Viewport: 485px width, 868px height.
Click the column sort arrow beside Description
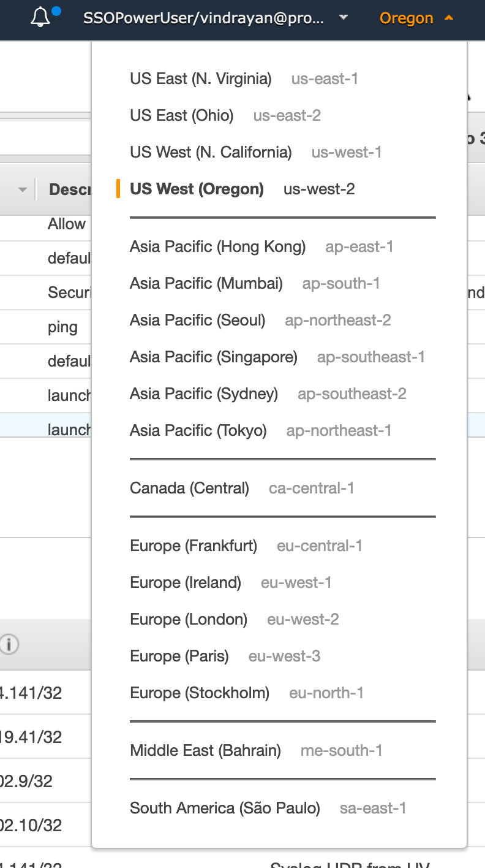[23, 189]
